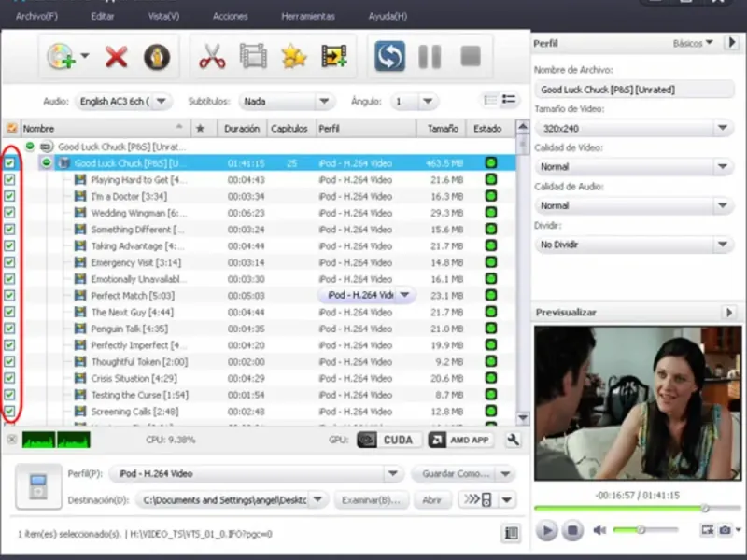Uncheck the Playing Hard to Get chapter
This screenshot has height=560, width=747.
click(x=10, y=179)
